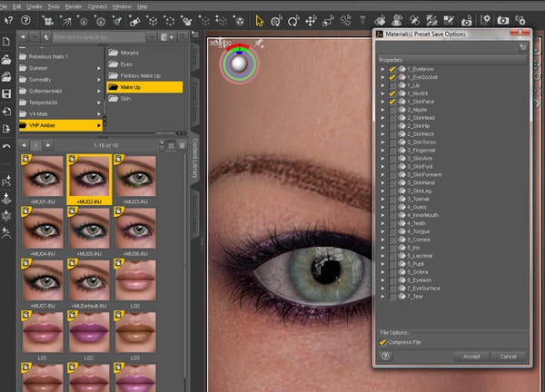Enable the 1_Lip material checkbox

(x=392, y=85)
